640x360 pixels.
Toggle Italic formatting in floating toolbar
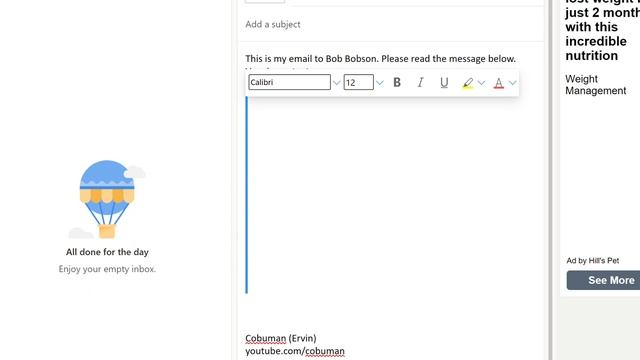click(x=420, y=82)
